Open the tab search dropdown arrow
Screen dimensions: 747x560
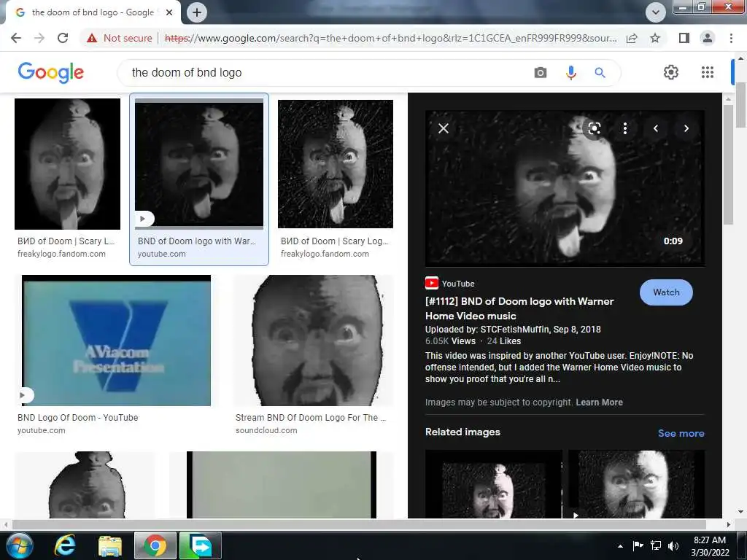pos(656,12)
